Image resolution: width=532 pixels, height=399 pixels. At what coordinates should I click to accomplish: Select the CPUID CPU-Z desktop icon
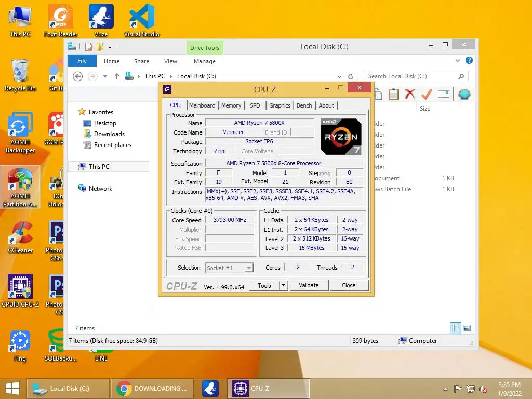(x=20, y=291)
